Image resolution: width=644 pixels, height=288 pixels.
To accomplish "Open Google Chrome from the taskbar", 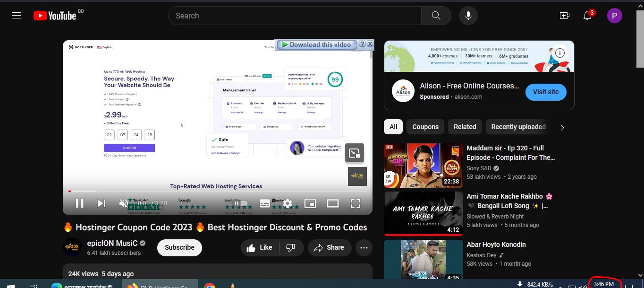I will 210,285.
